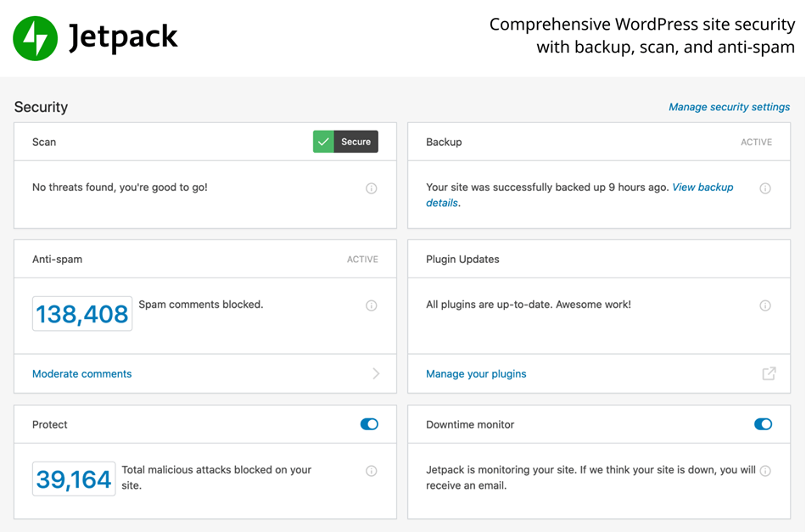Click the Backup card title
The width and height of the screenshot is (806, 532).
point(444,142)
